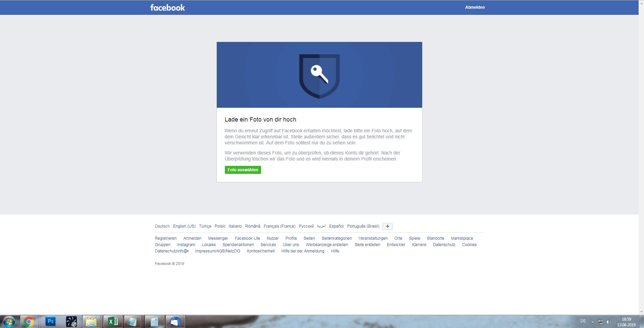Viewport: 644px width, 328px height.
Task: Switch language to Português (Brasil)
Action: 363,226
